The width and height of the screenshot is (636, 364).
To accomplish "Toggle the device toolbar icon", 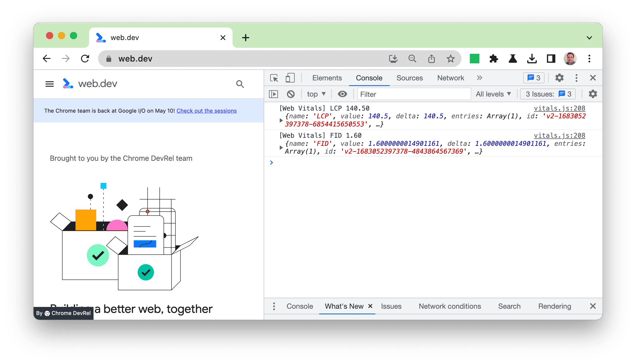I will tap(289, 78).
